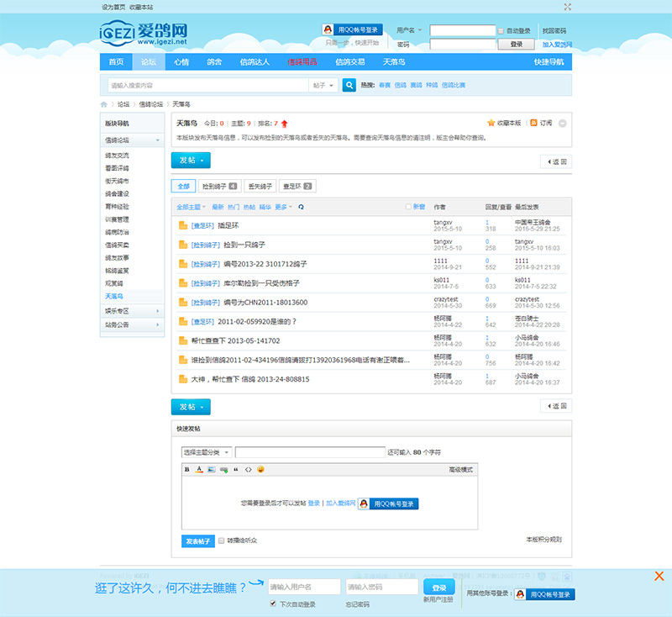Open the 鸽舍 nav item
This screenshot has height=617, width=672.
click(x=214, y=61)
